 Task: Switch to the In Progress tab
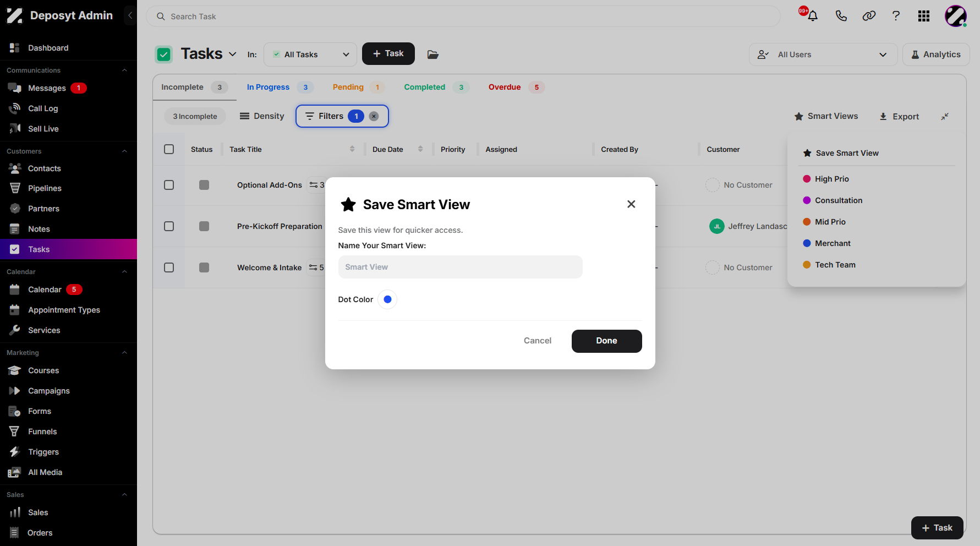[280, 87]
